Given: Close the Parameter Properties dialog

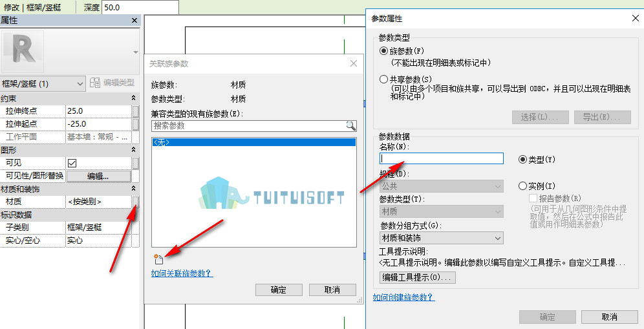Looking at the screenshot, I should click(635, 19).
